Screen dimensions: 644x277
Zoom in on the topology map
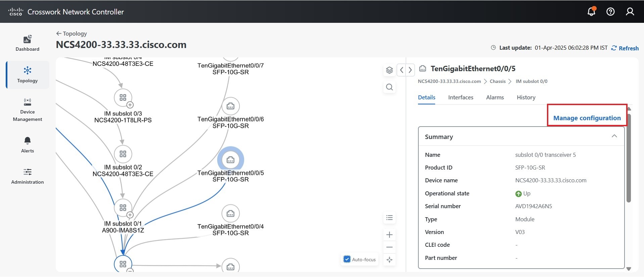click(389, 235)
